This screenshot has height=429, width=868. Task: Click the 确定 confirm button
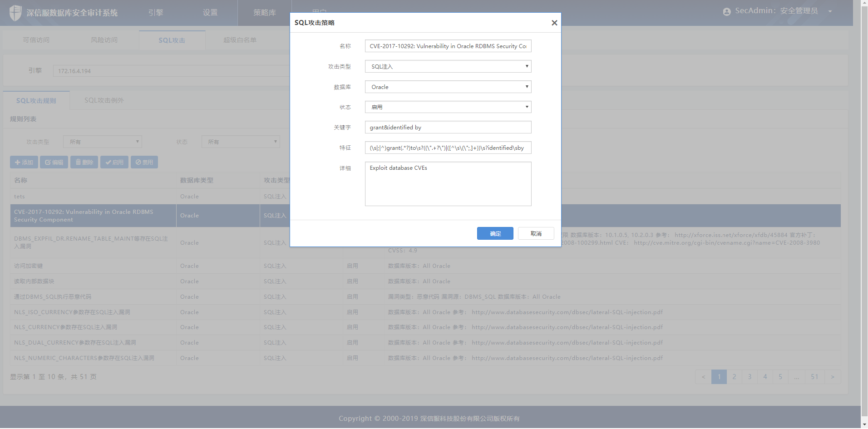tap(495, 233)
